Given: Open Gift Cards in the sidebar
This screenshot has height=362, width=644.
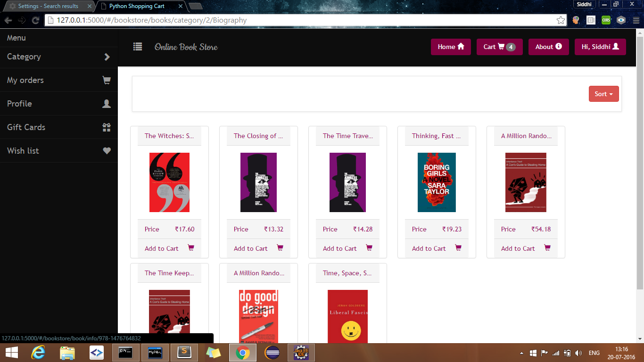Looking at the screenshot, I should click(x=59, y=127).
